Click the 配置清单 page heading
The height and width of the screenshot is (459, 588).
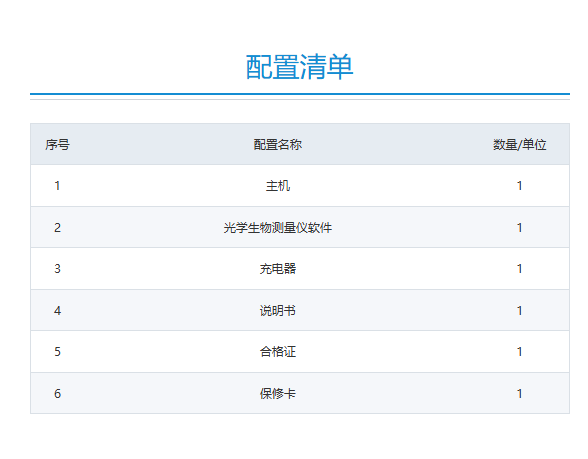[x=299, y=67]
